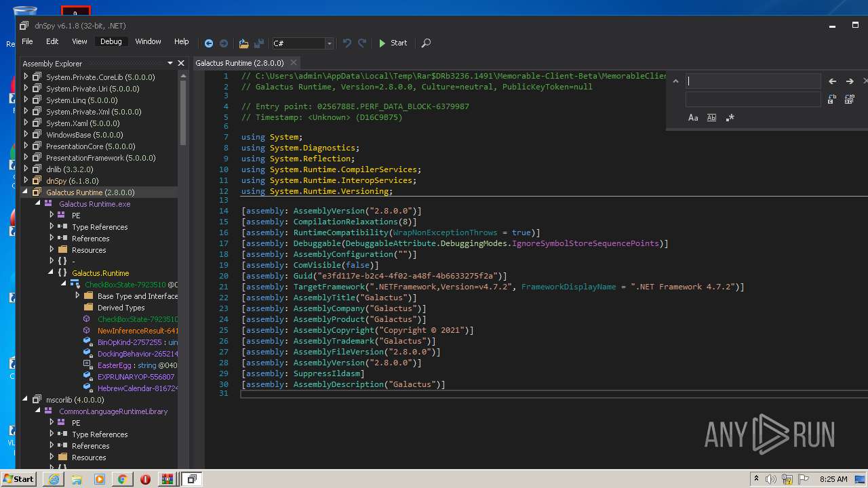Viewport: 868px width, 488px height.
Task: Select Derived Types folder
Action: (121, 308)
